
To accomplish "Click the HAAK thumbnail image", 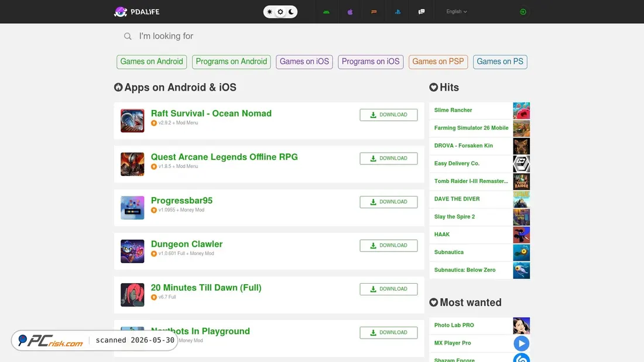I will pyautogui.click(x=521, y=235).
